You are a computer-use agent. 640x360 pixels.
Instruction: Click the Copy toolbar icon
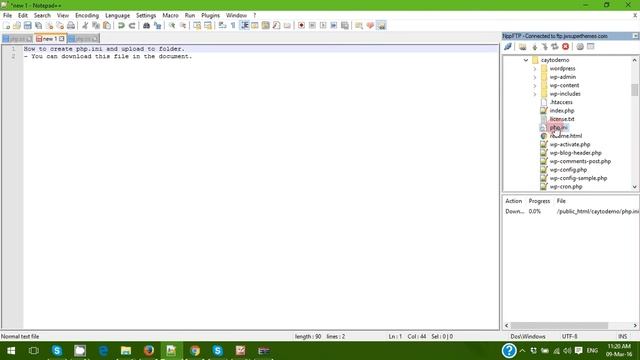pos(96,25)
